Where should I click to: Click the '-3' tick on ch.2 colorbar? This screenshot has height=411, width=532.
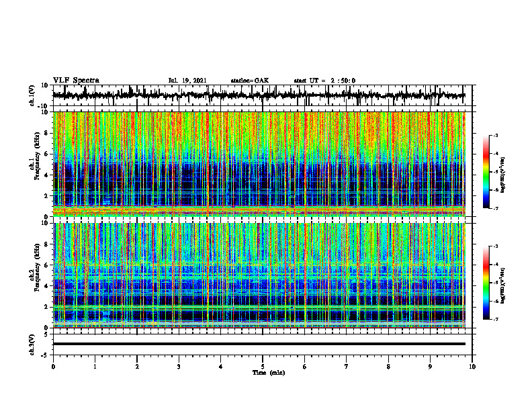coord(496,246)
